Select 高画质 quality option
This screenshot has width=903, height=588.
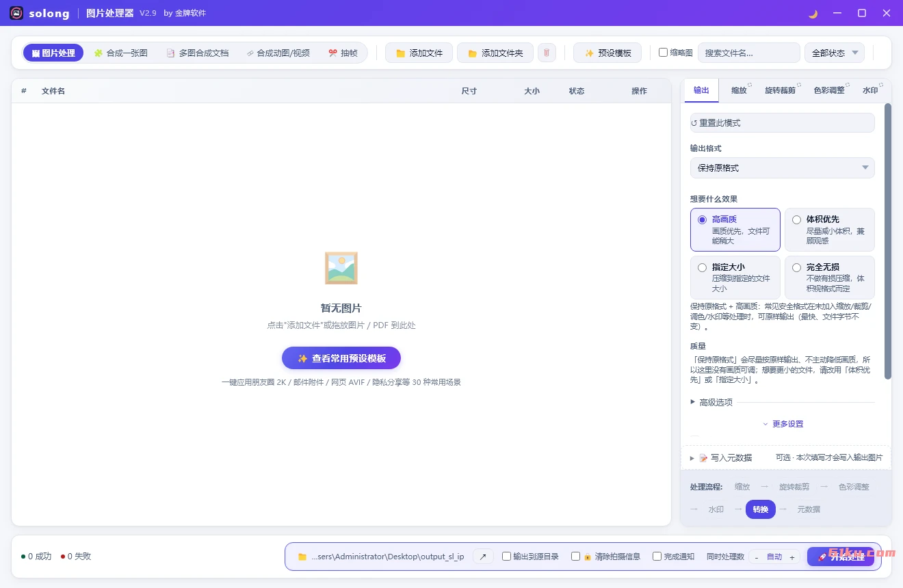coord(735,230)
